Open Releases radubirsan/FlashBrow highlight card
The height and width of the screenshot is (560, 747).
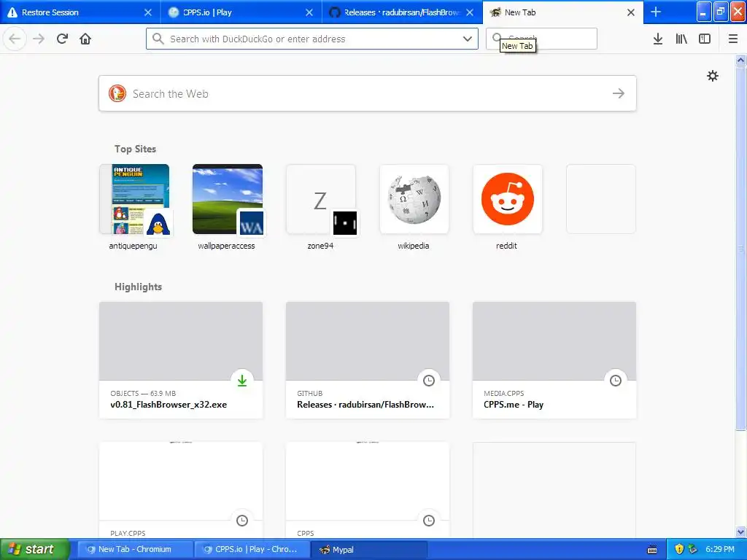coord(368,360)
